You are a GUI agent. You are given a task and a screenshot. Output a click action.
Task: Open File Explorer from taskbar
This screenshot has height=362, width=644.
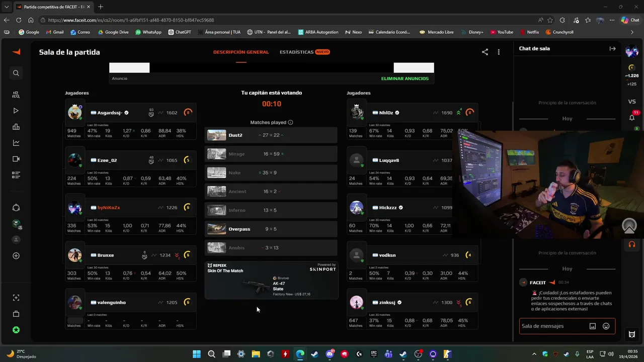point(256,354)
